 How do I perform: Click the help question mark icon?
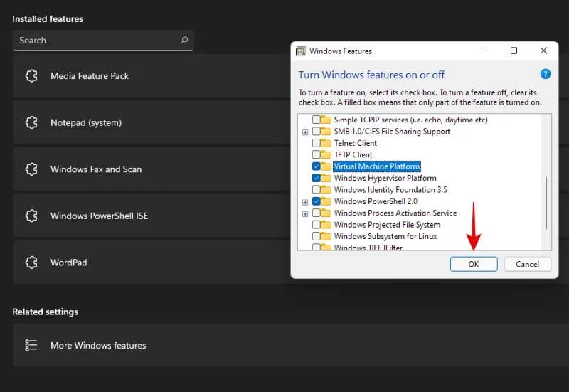click(x=546, y=74)
